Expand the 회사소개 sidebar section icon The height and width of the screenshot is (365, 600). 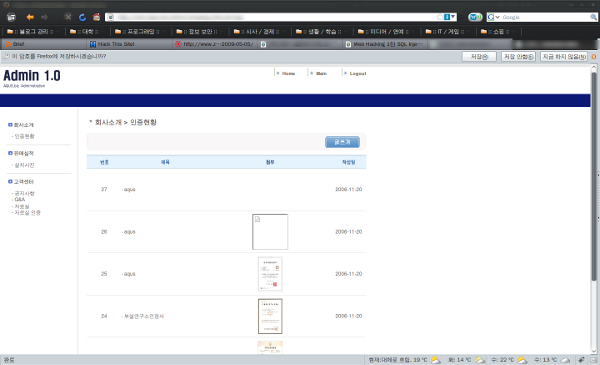(x=10, y=125)
